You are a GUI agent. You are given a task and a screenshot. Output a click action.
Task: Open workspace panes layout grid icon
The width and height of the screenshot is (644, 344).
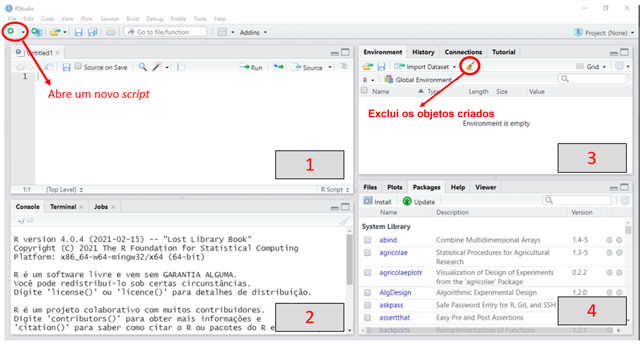pos(222,32)
